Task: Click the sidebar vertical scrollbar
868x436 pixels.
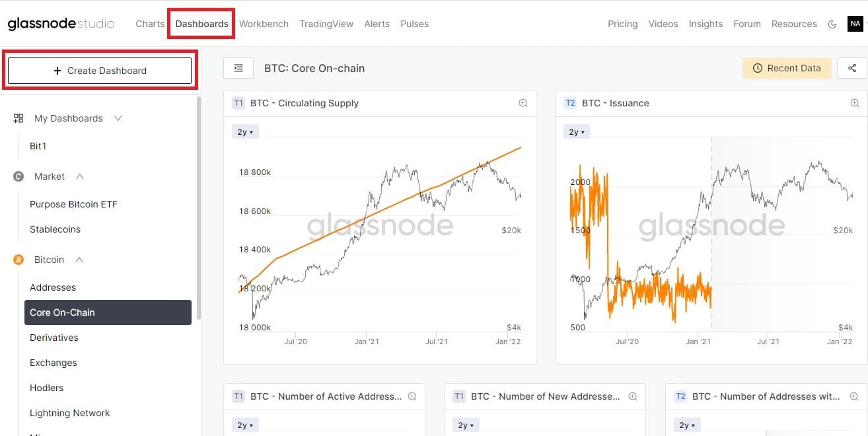Action: point(198,208)
